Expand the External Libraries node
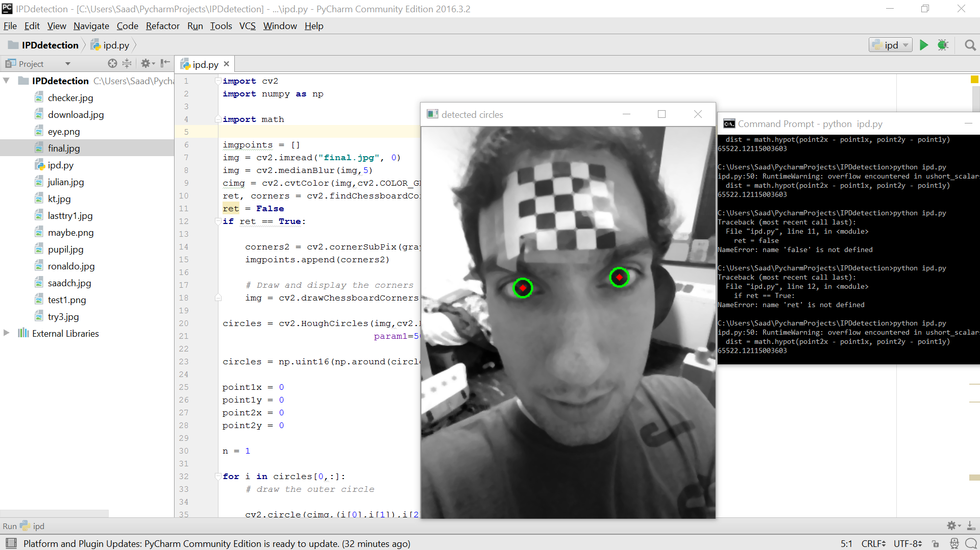This screenshot has height=550, width=980. click(7, 333)
